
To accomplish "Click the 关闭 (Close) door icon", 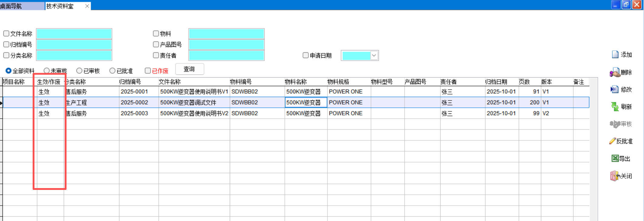I will click(x=614, y=176).
